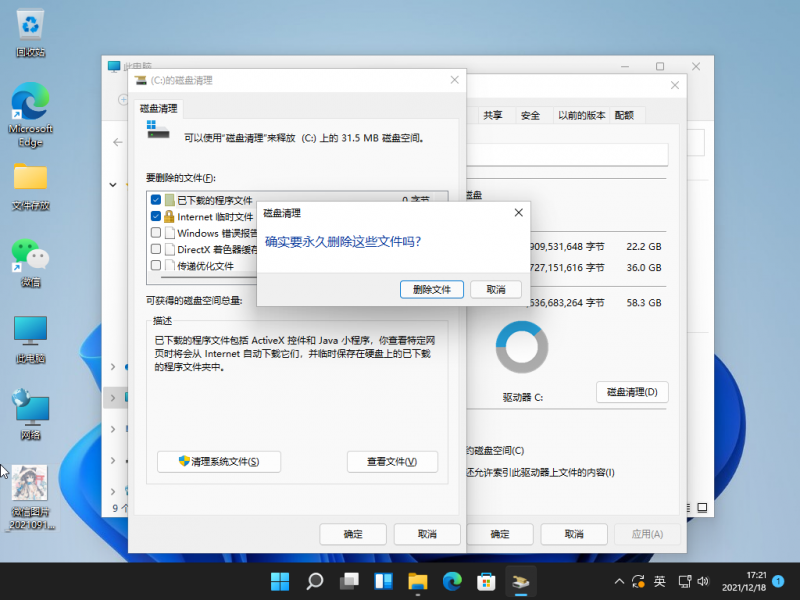The height and width of the screenshot is (600, 800).
Task: Switch to the 共享 tab in properties
Action: pos(492,115)
